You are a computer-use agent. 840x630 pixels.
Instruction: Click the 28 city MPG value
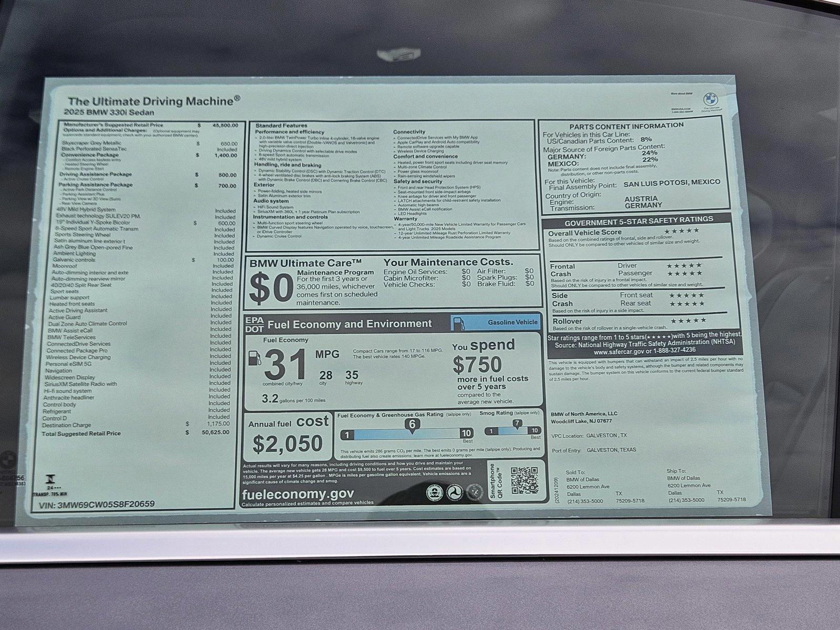(325, 375)
